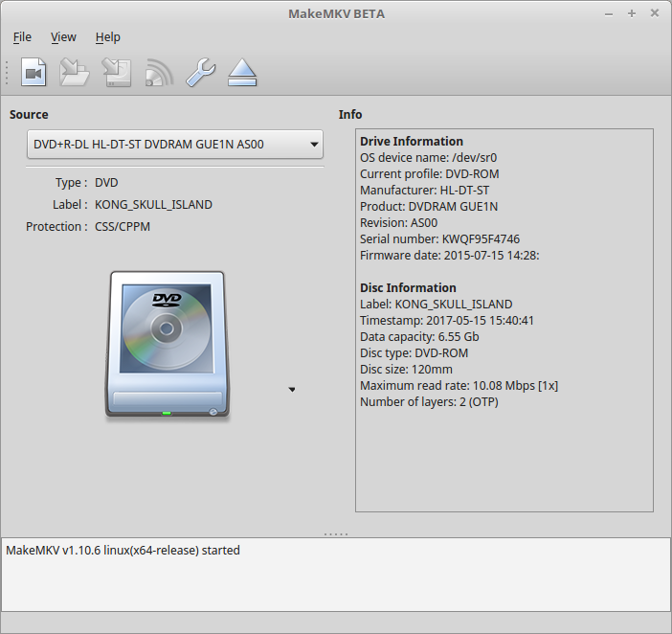Screen dimensions: 672x634
Task: Click 'Number of layers: 2 (OTP)' line
Action: click(429, 402)
